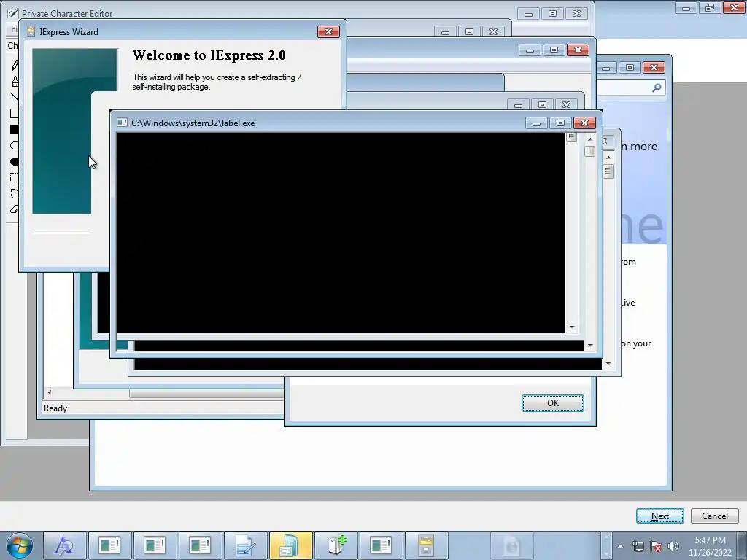Close the Private Character Editor window
The image size is (747, 560).
click(576, 14)
